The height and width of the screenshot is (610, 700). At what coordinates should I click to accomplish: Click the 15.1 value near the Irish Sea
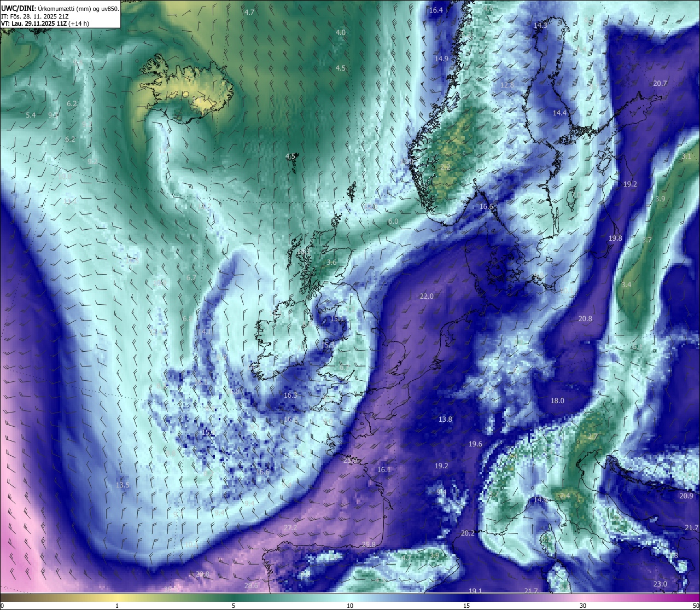[336, 318]
